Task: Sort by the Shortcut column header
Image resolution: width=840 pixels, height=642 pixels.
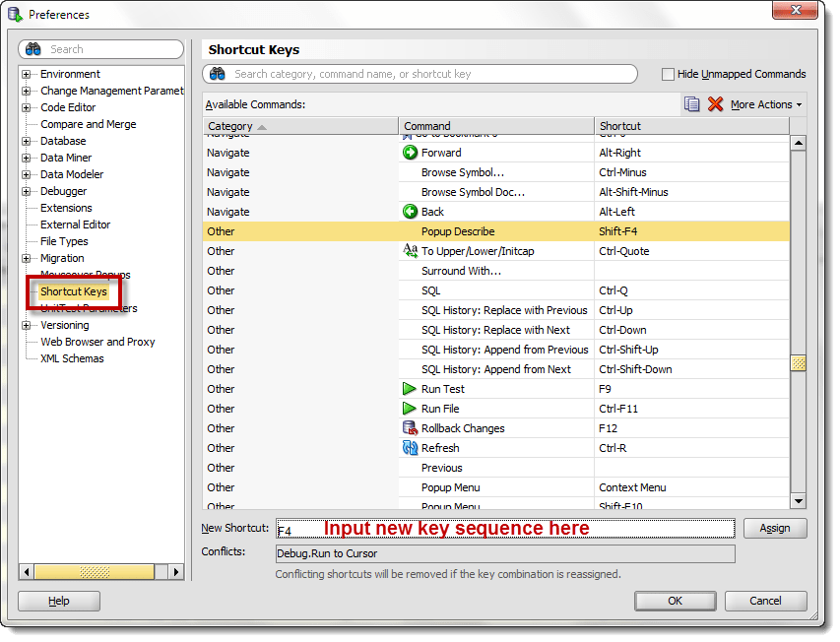Action: 691,126
